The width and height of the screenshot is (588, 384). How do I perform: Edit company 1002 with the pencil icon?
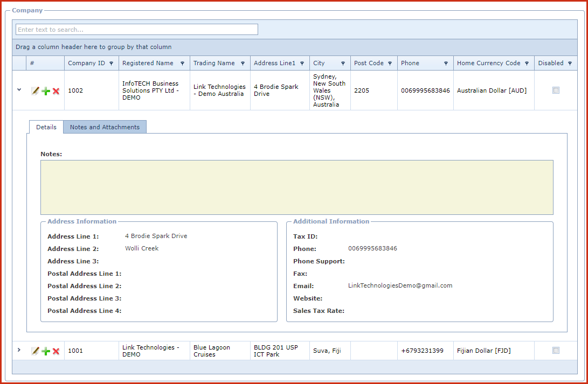point(35,90)
